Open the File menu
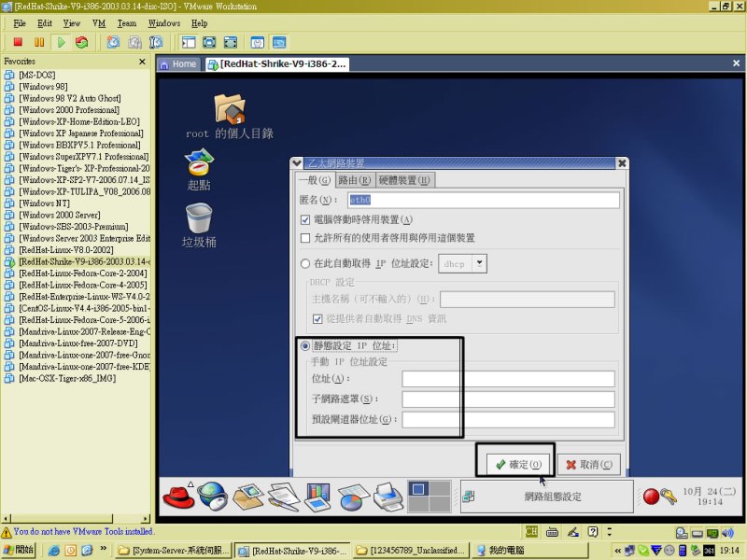 point(20,23)
